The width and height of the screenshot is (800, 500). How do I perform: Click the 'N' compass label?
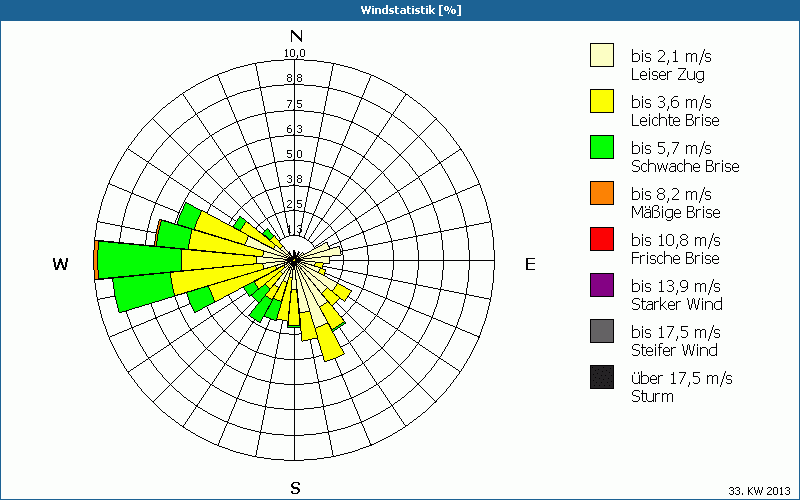point(296,36)
